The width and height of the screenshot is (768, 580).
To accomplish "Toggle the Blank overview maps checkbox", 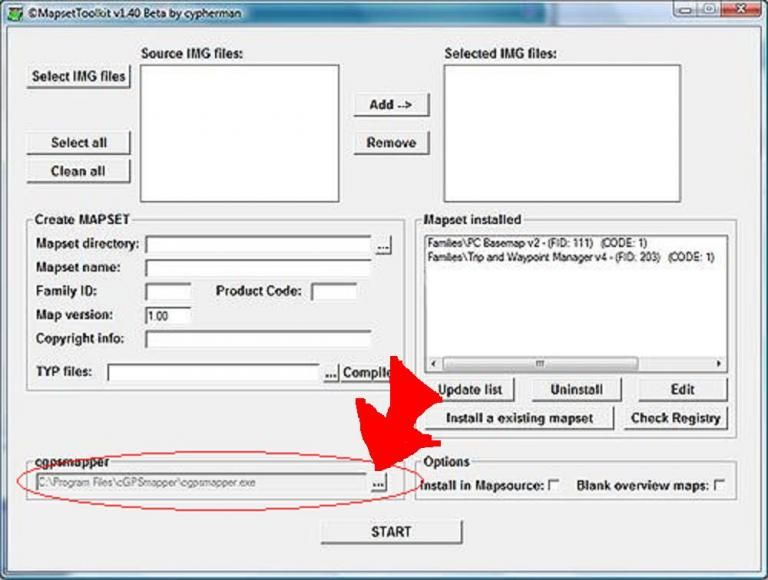I will [x=719, y=486].
